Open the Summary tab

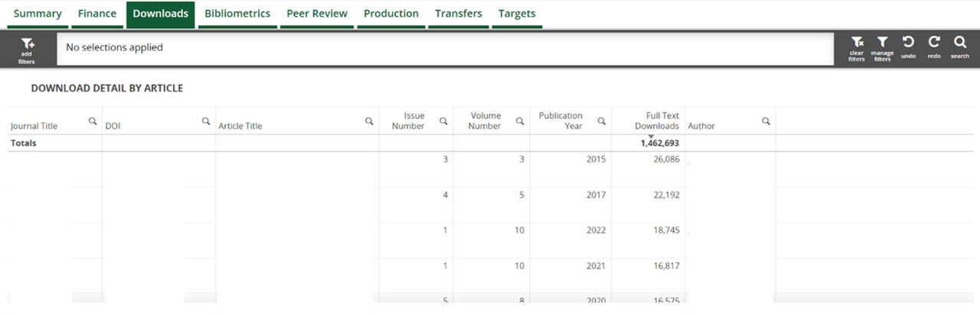38,14
